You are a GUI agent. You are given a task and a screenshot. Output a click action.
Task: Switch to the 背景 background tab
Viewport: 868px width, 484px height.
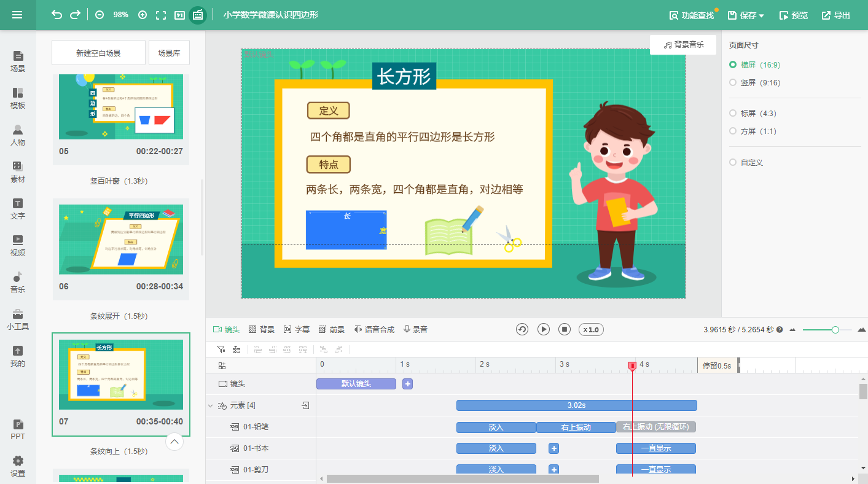coord(261,329)
